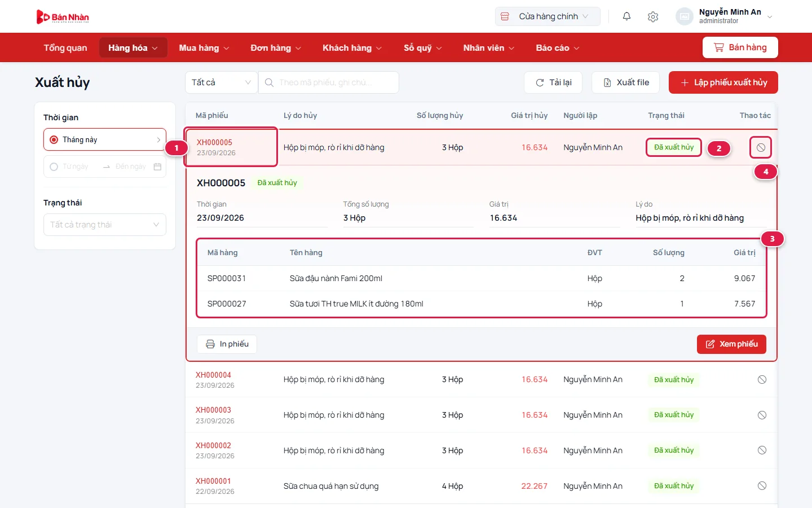Click the In phiếu print button

click(x=227, y=344)
